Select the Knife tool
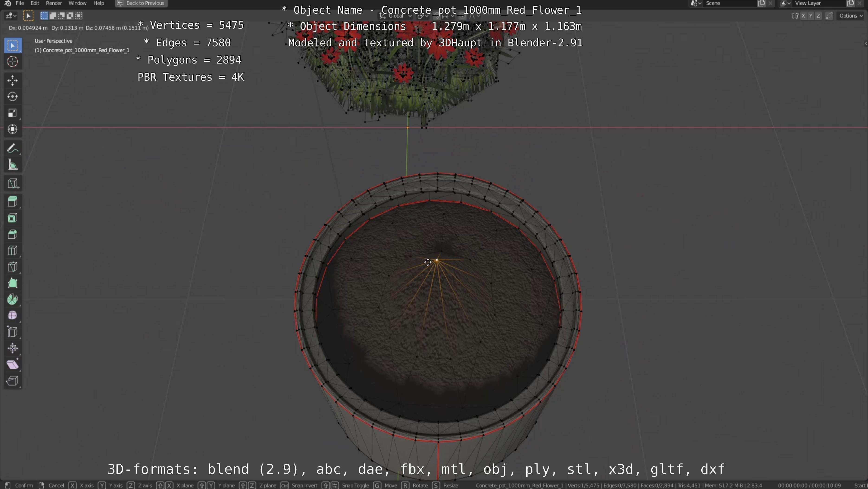 (x=13, y=267)
